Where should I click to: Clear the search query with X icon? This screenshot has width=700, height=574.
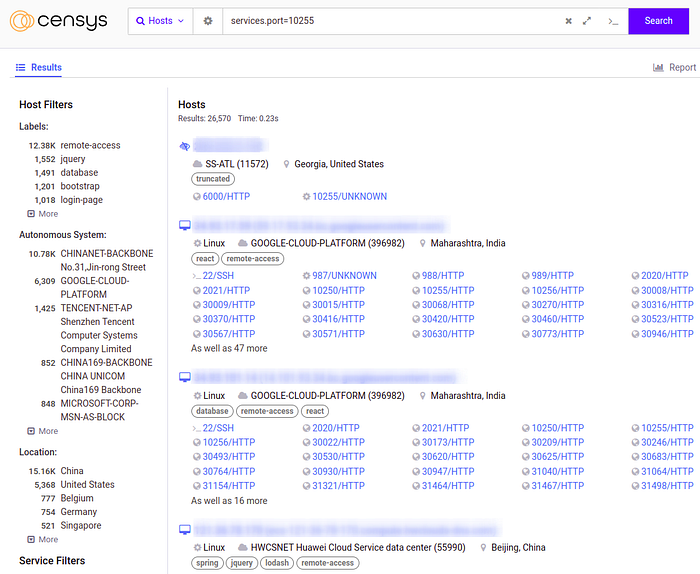(x=568, y=21)
